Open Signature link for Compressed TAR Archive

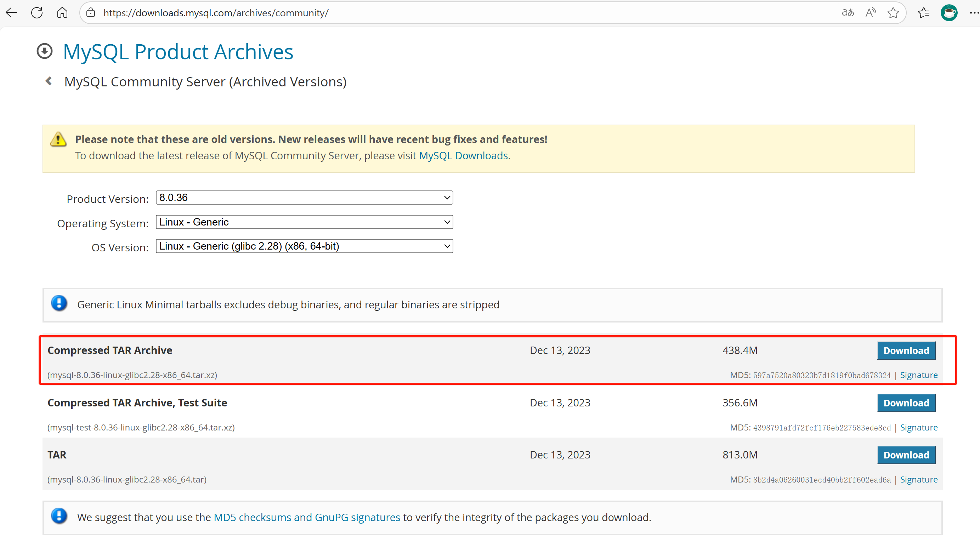pos(918,375)
